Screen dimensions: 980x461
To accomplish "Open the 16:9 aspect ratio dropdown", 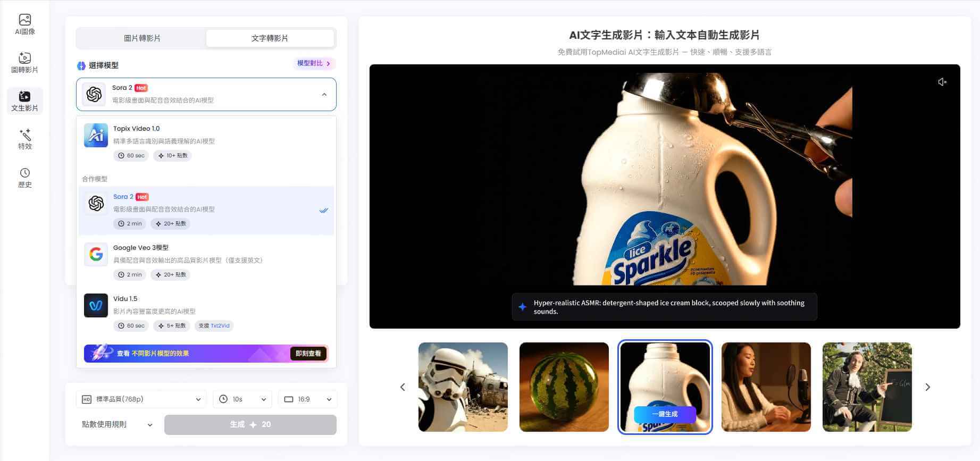I will (307, 399).
